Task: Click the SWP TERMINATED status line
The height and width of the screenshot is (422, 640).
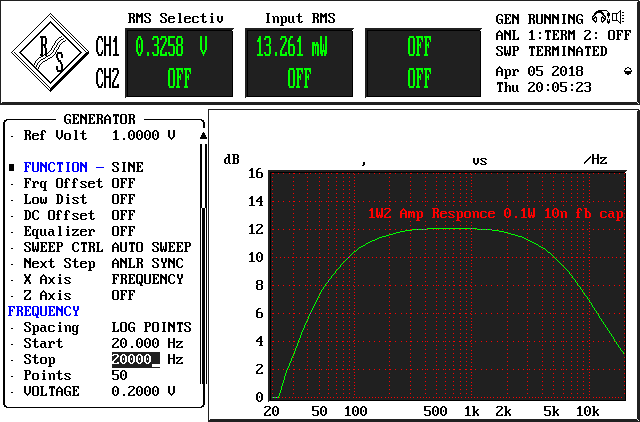Action: pos(551,51)
